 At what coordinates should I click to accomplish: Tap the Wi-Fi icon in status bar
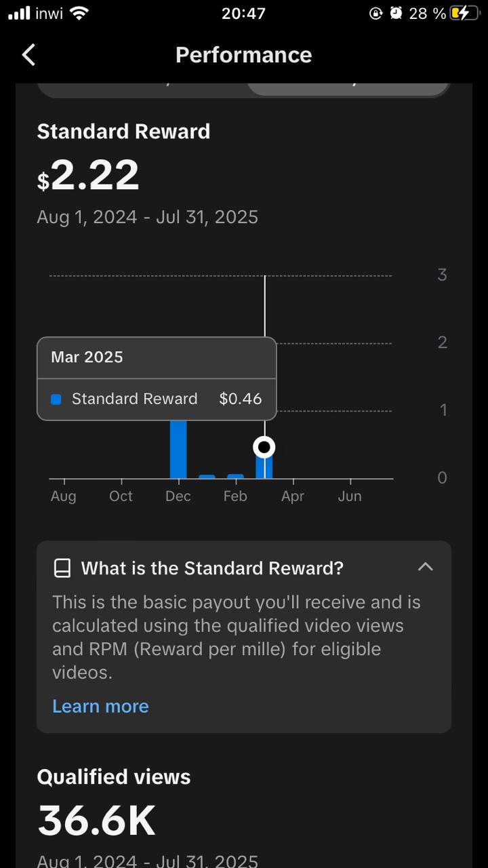(x=79, y=13)
